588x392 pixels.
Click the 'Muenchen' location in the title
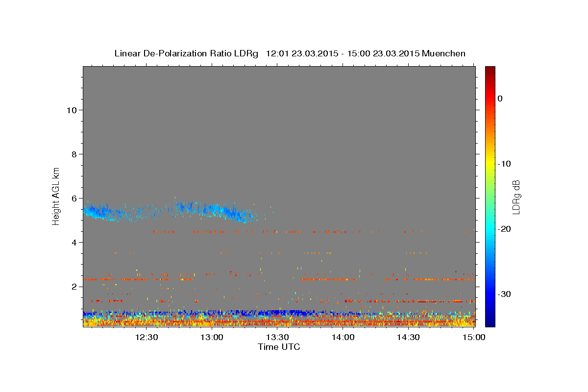(x=444, y=53)
